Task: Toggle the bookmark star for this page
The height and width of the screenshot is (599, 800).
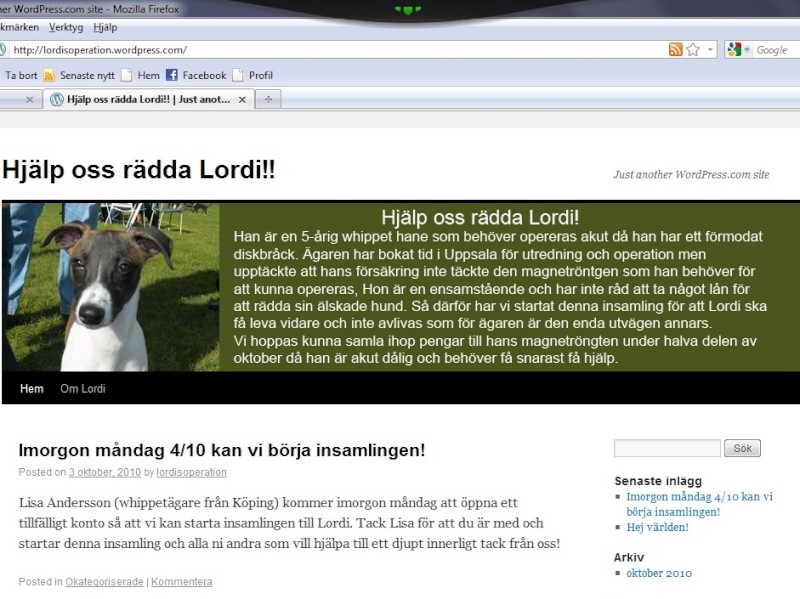Action: 692,47
